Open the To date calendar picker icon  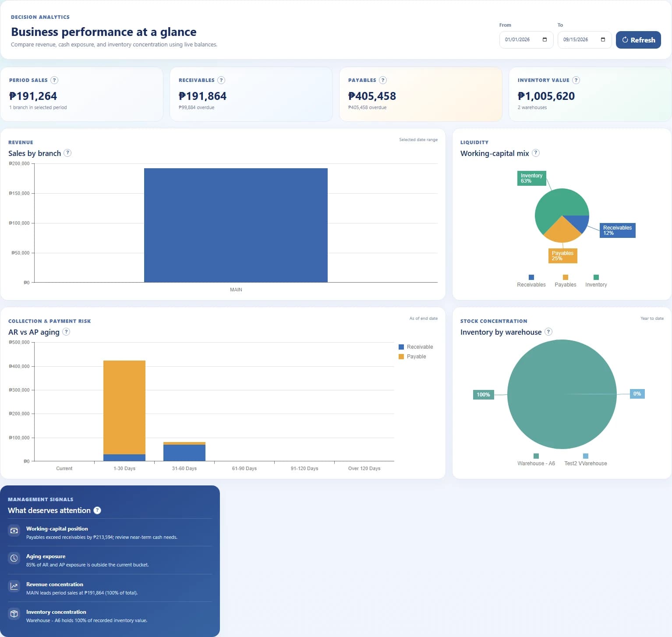click(x=603, y=39)
